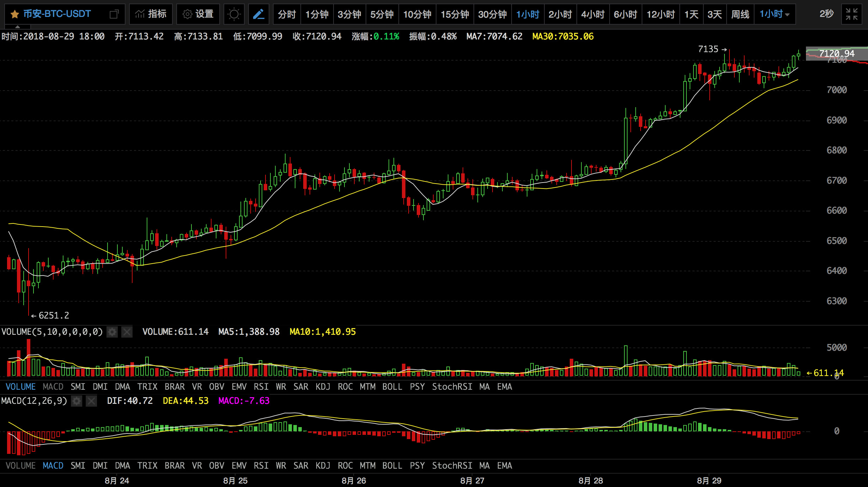
Task: Open the 指标 indicators menu
Action: (151, 14)
